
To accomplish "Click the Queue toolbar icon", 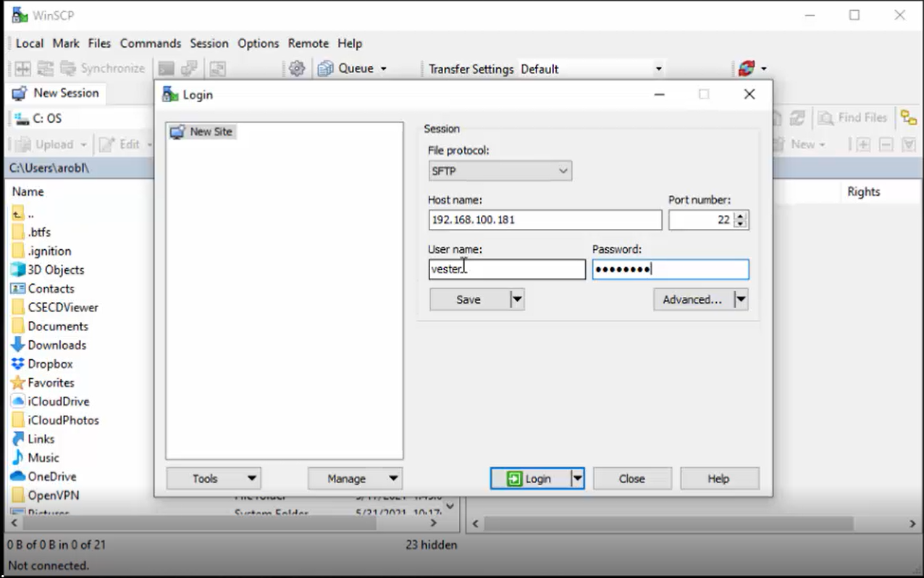I will tap(325, 69).
